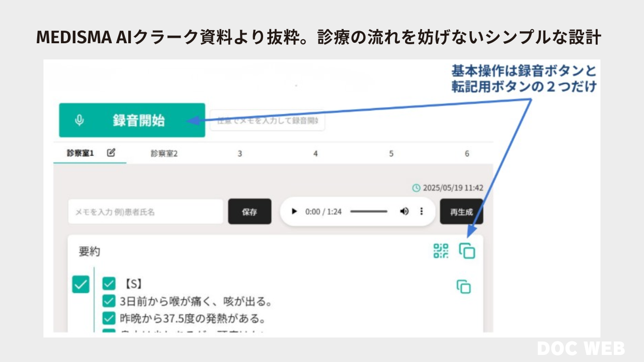644x362 pixels.
Task: Open tab number 5
Action: (x=391, y=154)
